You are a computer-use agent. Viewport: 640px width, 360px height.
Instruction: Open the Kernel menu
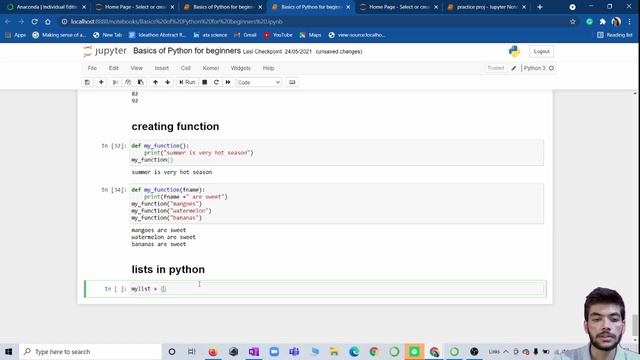point(211,68)
